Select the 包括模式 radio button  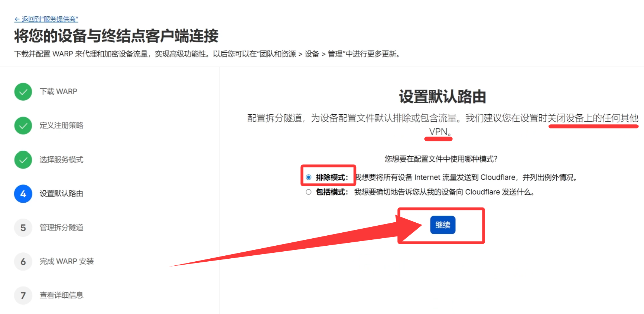(x=308, y=192)
